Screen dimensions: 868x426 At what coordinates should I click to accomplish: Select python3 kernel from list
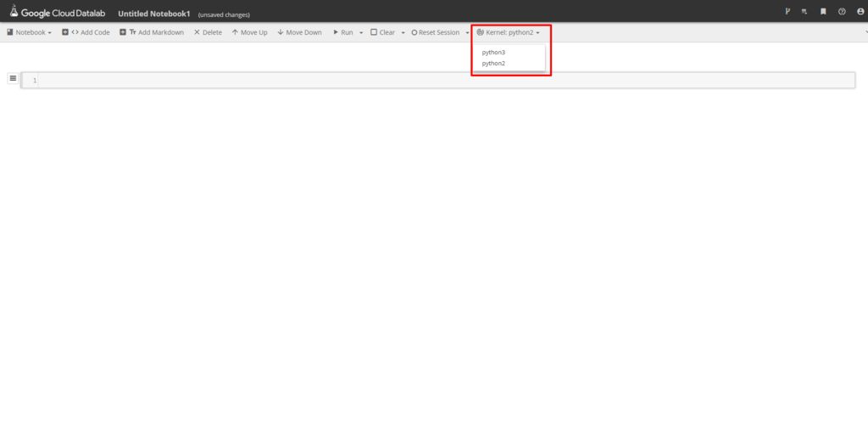493,52
